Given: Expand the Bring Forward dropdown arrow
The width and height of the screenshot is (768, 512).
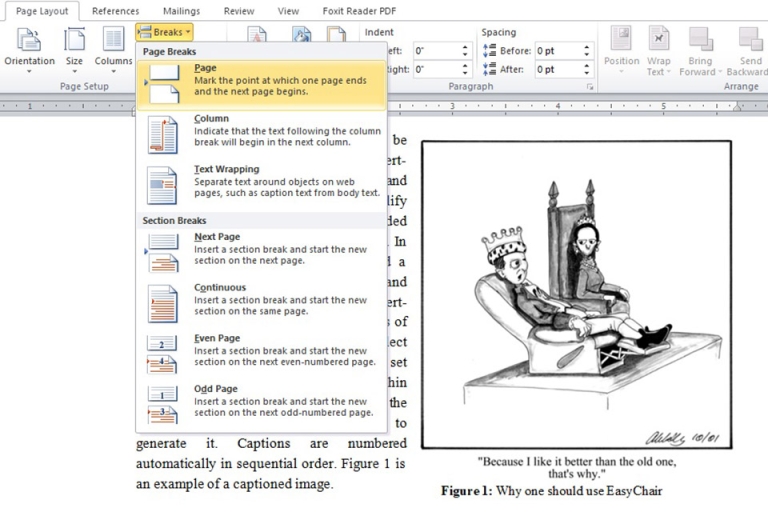Looking at the screenshot, I should click(720, 72).
